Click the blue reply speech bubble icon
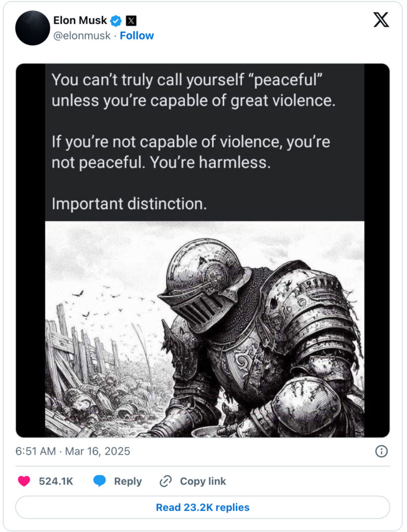The width and height of the screenshot is (407, 532). coord(100,481)
